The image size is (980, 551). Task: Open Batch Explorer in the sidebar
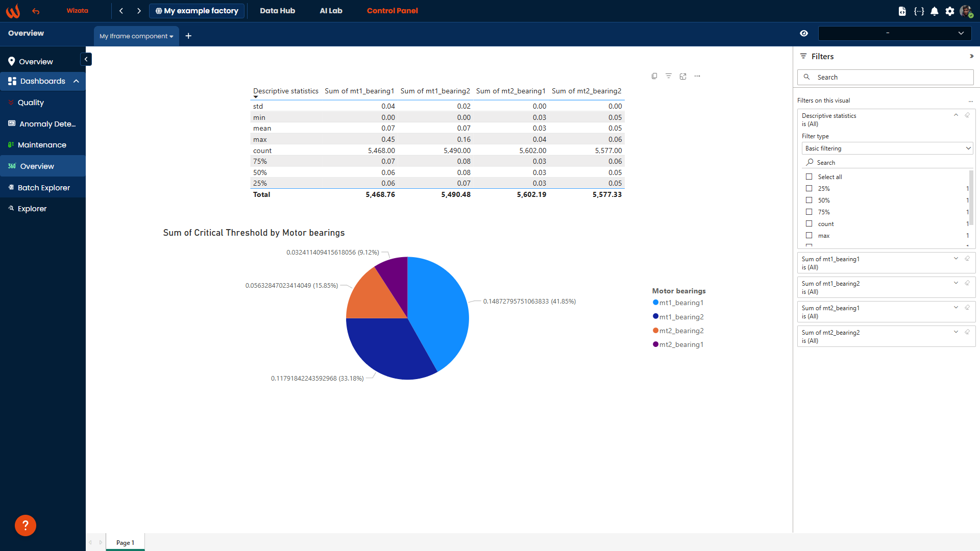(x=43, y=188)
